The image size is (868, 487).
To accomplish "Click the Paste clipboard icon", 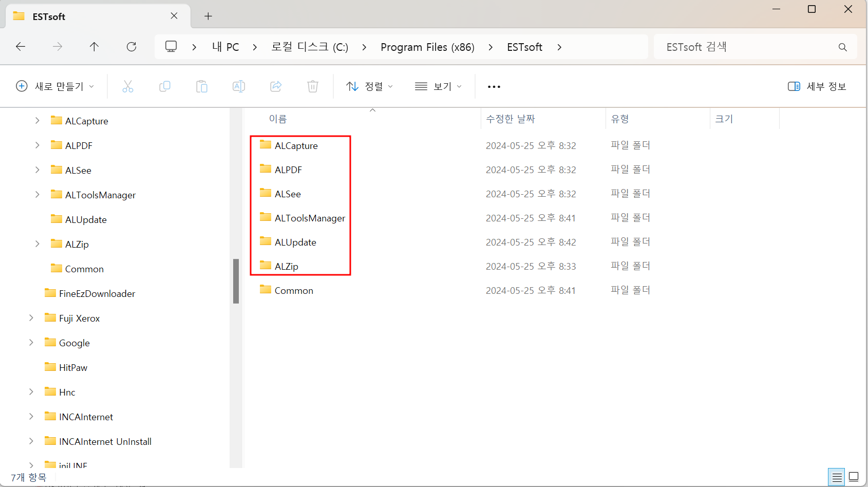I will pos(202,86).
